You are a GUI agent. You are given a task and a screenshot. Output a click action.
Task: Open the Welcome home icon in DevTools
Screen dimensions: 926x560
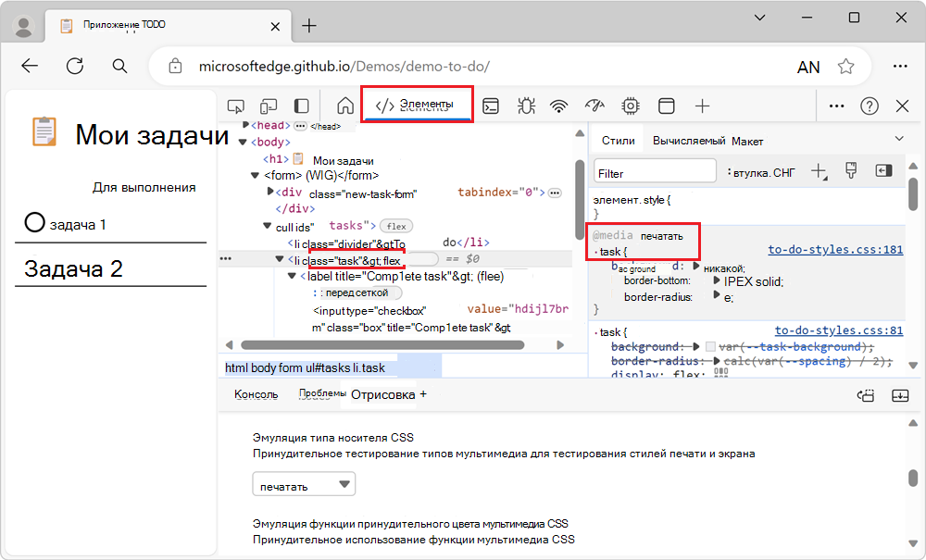[344, 106]
